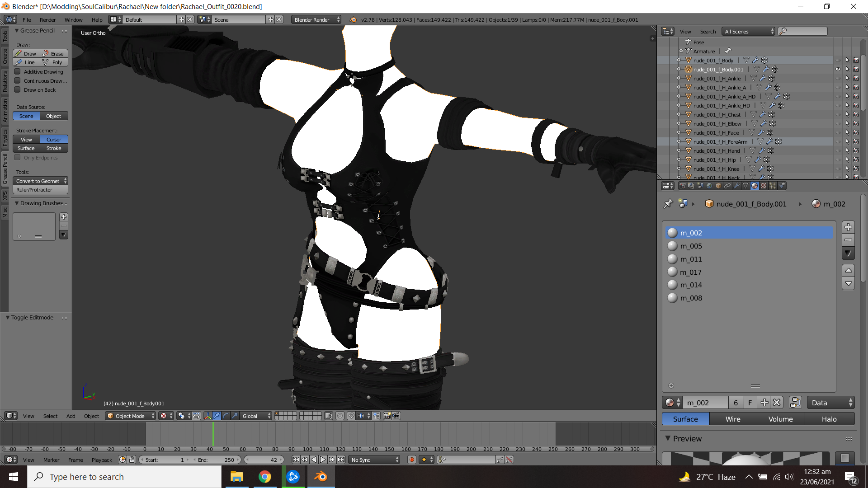Click the scale manipulator icon
The height and width of the screenshot is (488, 868).
point(235,416)
